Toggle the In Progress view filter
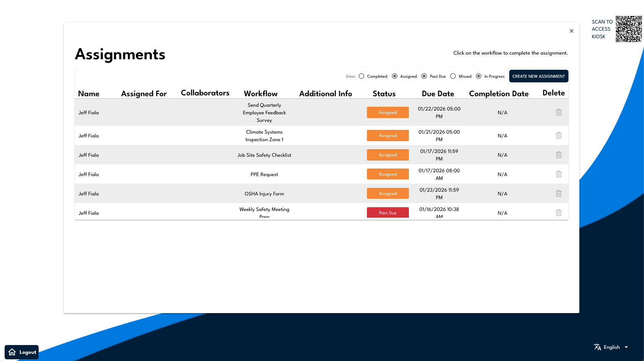This screenshot has height=361, width=644. pyautogui.click(x=479, y=76)
